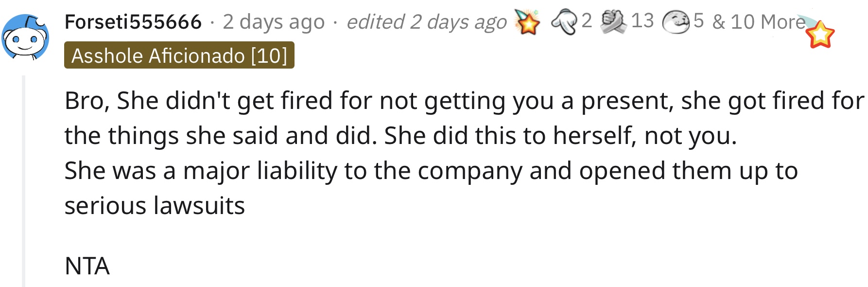Click the "NTA" verdict text
Screen dimensions: 868x287
tap(87, 266)
